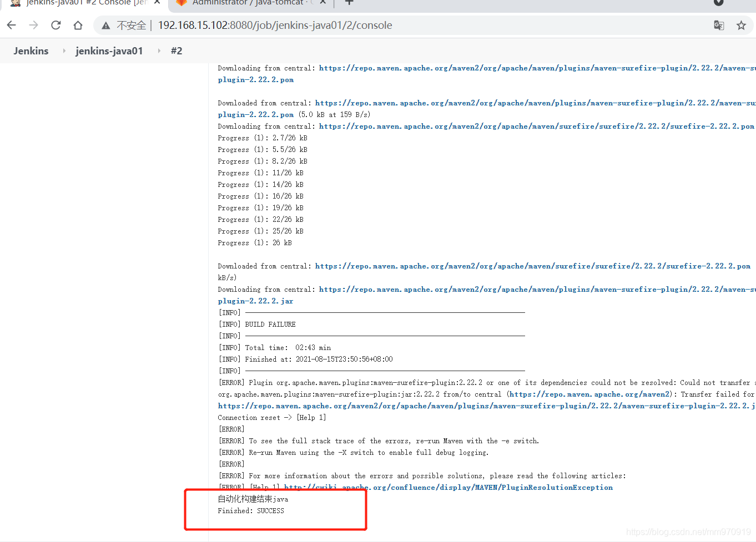Go forward with the browser forward arrow
Viewport: 756px width, 542px height.
34,25
